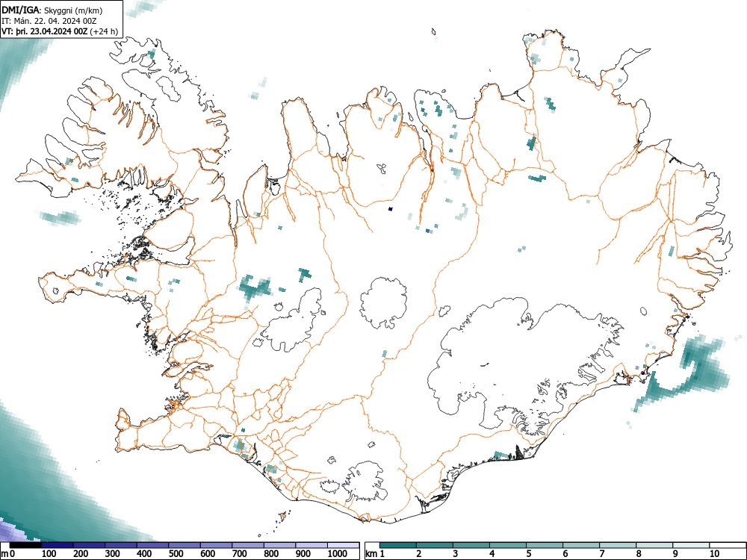This screenshot has width=747, height=560.
Task: Click the '700' label in the meter legend
Action: pyautogui.click(x=239, y=554)
